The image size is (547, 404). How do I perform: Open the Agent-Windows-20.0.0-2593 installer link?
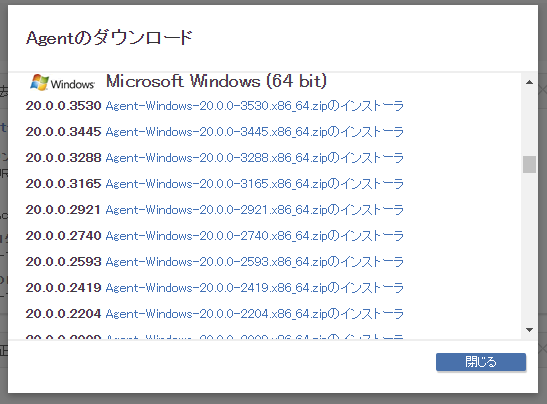coord(254,262)
